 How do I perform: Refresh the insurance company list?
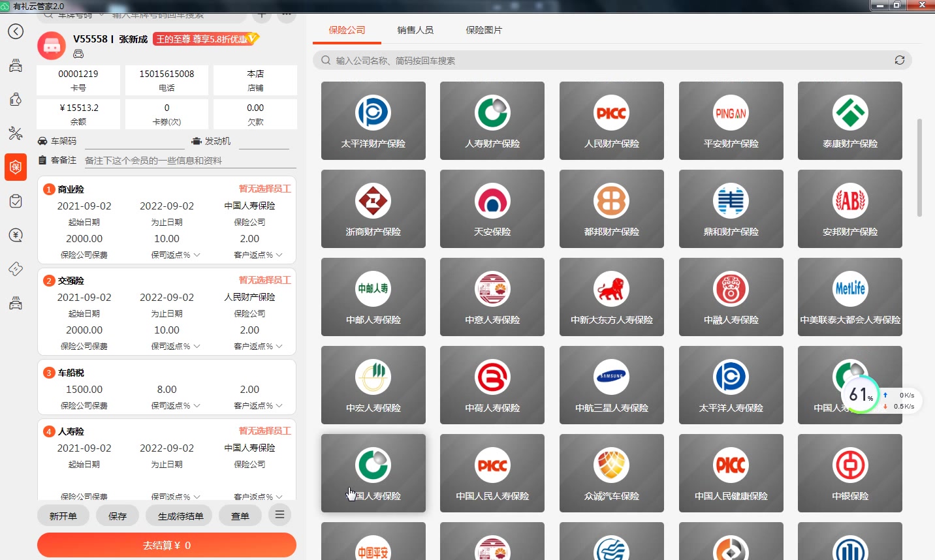click(900, 60)
